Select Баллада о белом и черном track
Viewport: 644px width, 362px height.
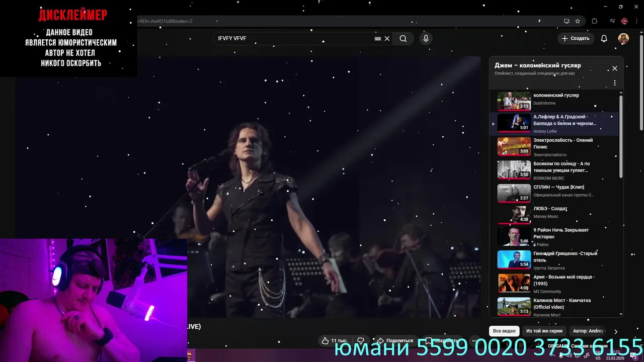(x=565, y=120)
